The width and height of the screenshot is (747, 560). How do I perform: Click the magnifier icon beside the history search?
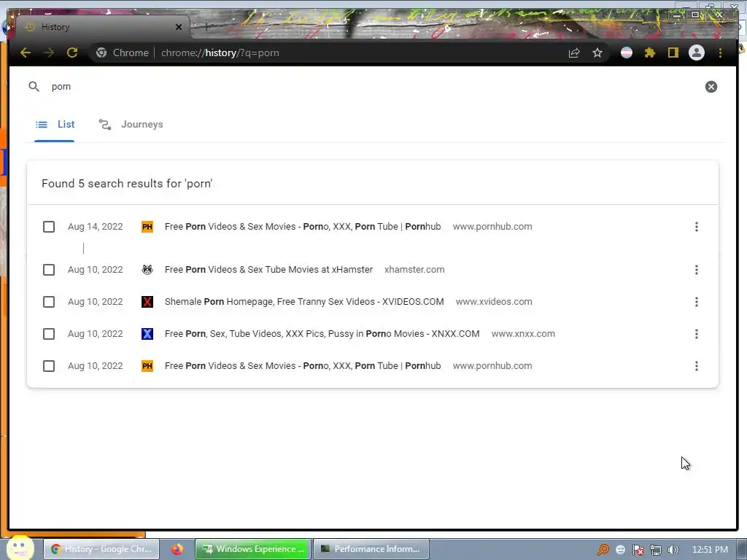(x=34, y=87)
